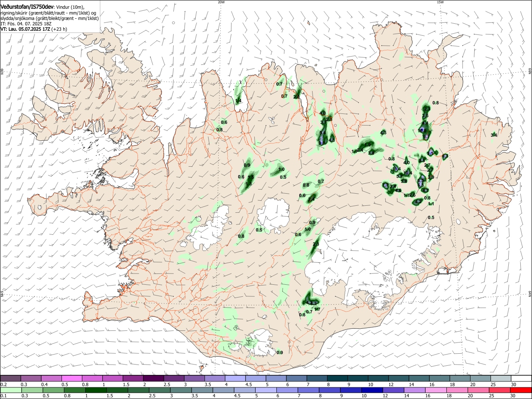
Task: Select the dusky purple 0.2 snow swatch
Action: (x=10, y=379)
